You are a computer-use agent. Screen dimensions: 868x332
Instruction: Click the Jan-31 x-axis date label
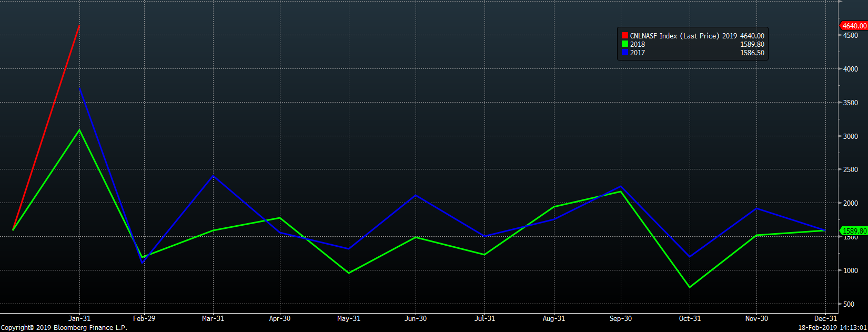point(79,318)
